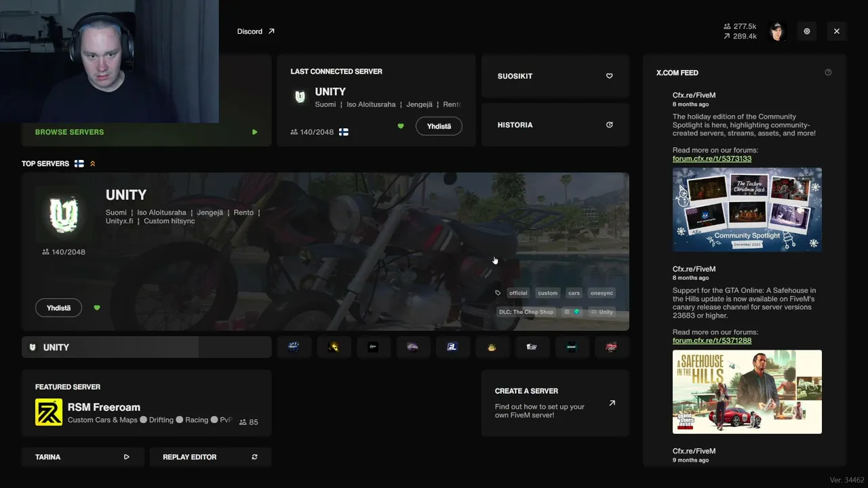Click the history clock icon beside Historia
This screenshot has width=868, height=488.
pyautogui.click(x=609, y=125)
